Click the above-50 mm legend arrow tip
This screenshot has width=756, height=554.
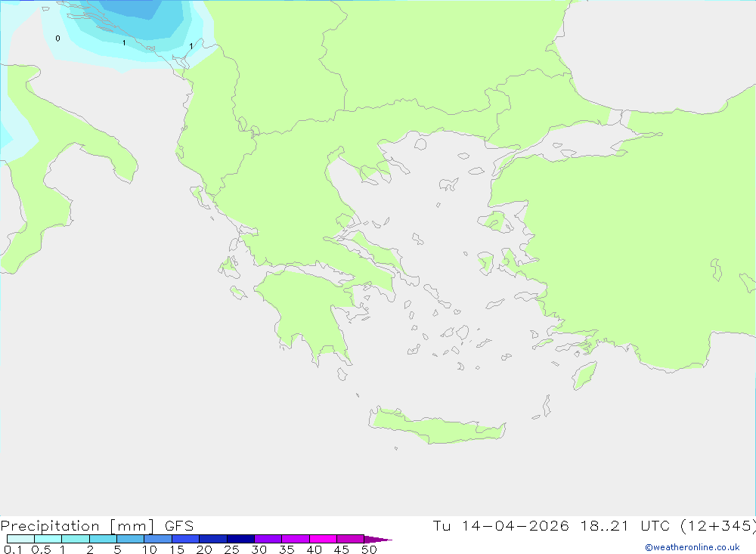(378, 539)
